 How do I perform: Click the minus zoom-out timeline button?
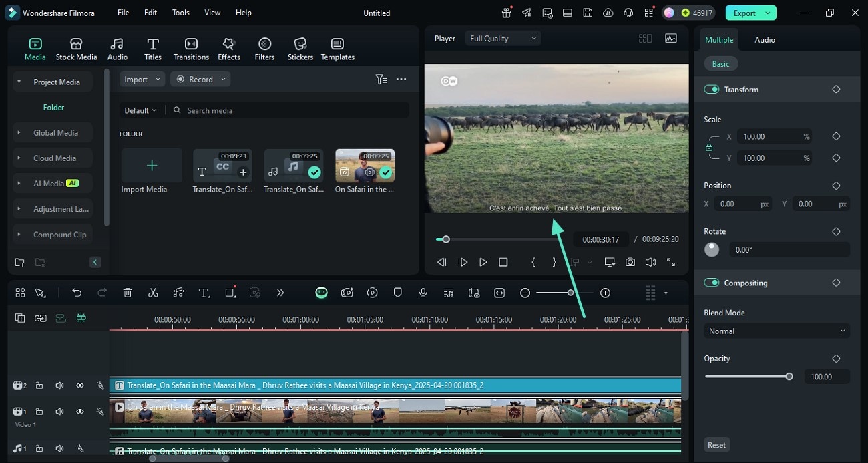click(525, 293)
